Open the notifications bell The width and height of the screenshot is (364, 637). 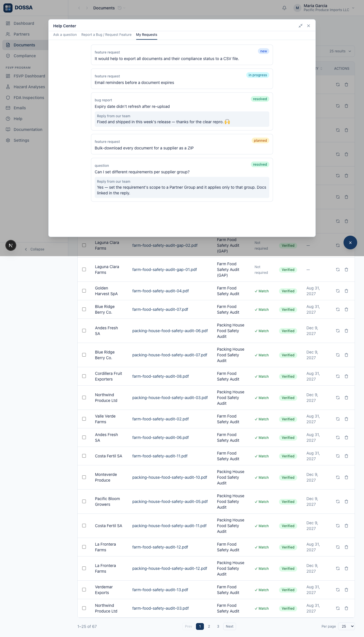[284, 8]
